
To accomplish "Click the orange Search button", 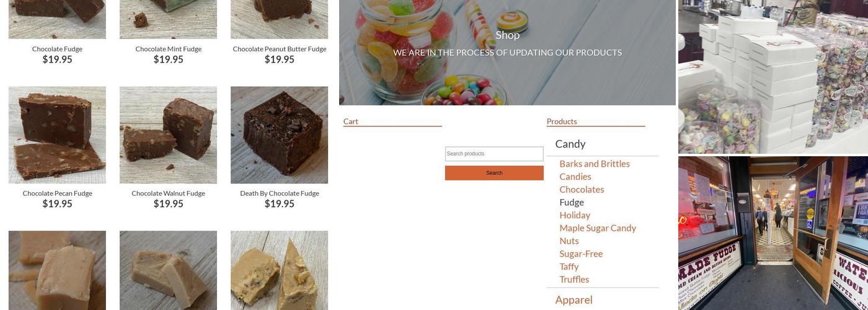I will (x=494, y=173).
